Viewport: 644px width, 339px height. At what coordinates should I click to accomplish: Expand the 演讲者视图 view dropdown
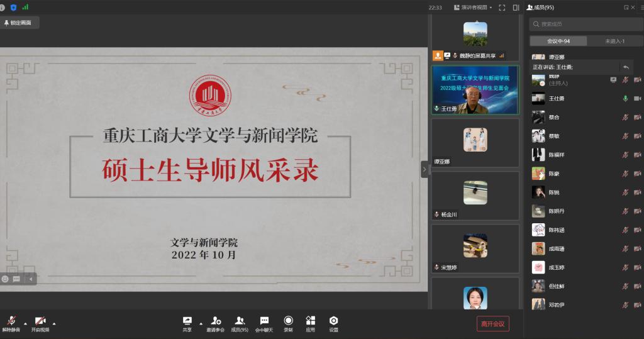click(475, 8)
